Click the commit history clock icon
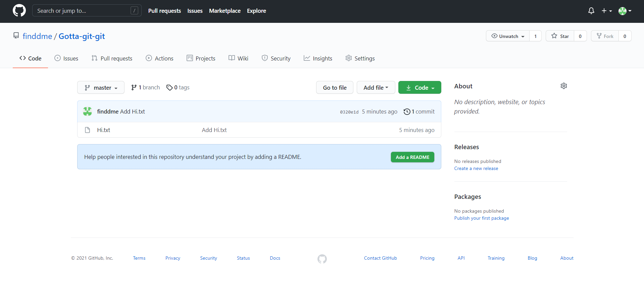The width and height of the screenshot is (644, 302). [407, 112]
